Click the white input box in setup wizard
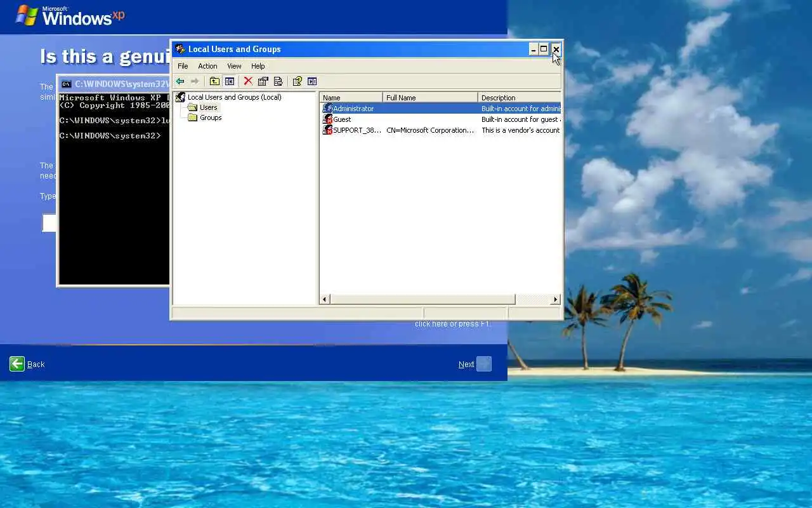This screenshot has height=508, width=812. click(49, 223)
